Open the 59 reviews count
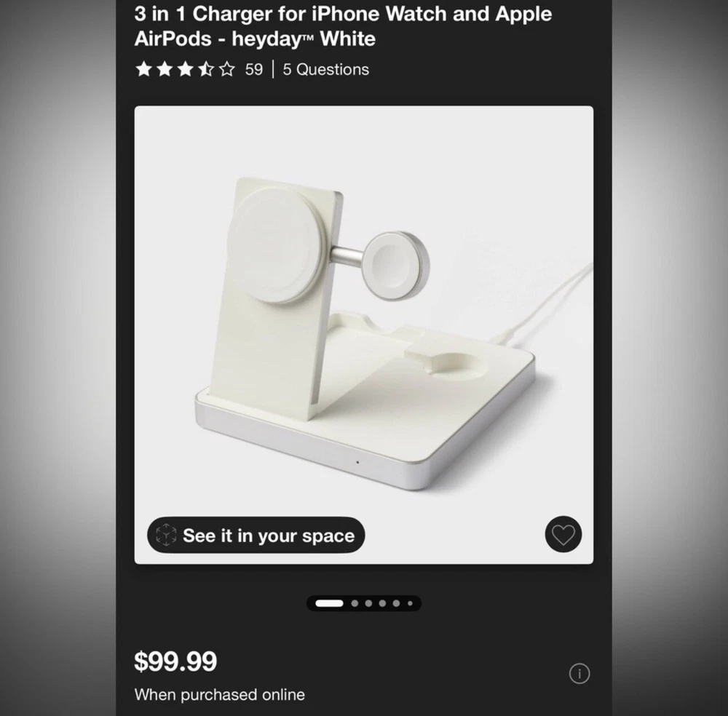The width and height of the screenshot is (728, 716). click(x=254, y=70)
